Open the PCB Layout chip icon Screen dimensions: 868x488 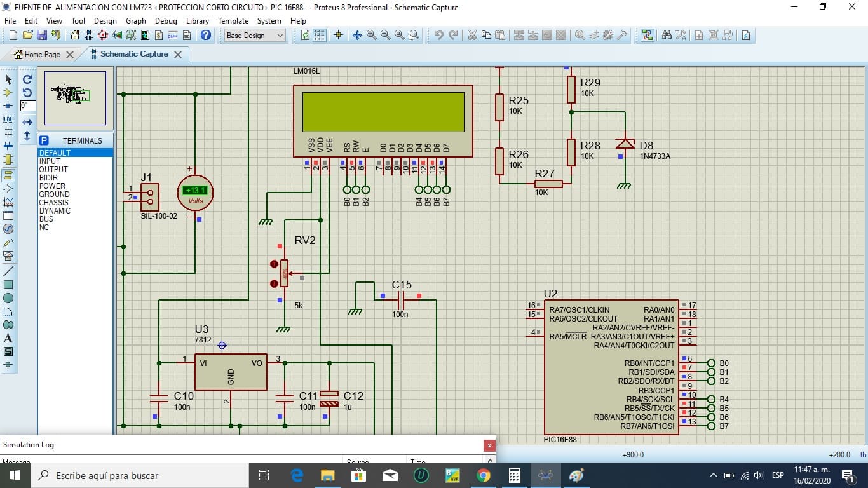[x=102, y=36]
